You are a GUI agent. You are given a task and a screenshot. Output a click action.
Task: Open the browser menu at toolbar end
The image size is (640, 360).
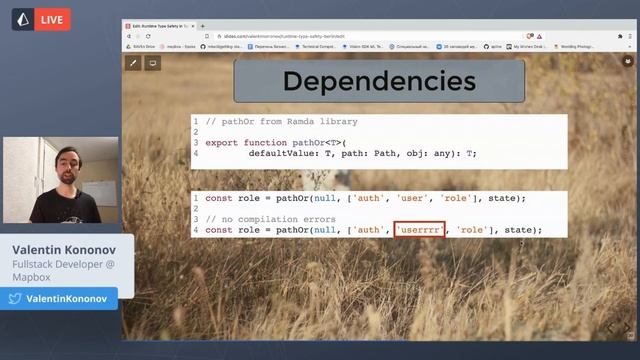tap(630, 36)
